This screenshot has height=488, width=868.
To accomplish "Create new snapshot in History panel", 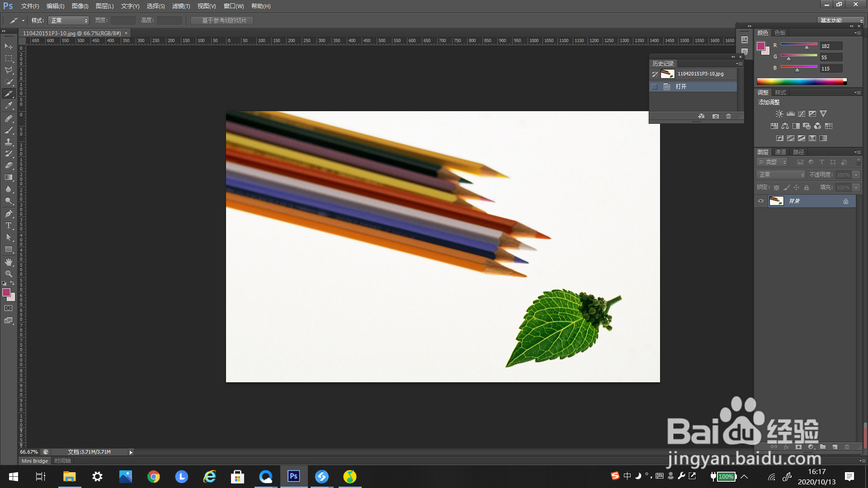I will [x=716, y=116].
